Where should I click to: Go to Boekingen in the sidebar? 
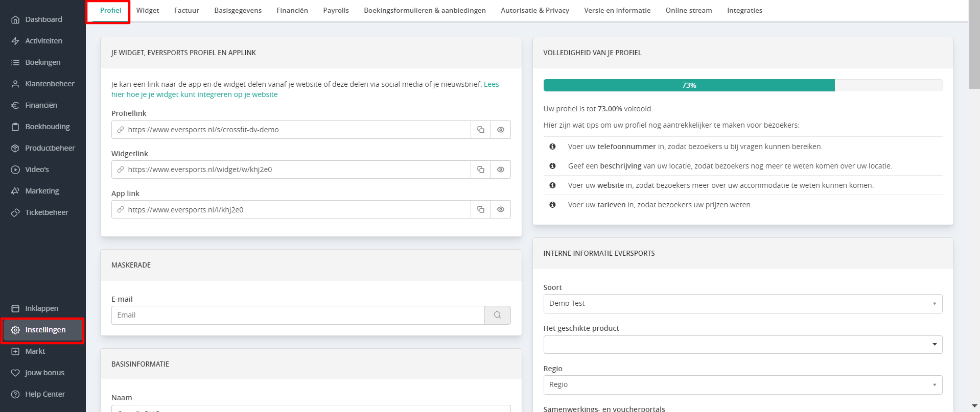click(x=43, y=62)
